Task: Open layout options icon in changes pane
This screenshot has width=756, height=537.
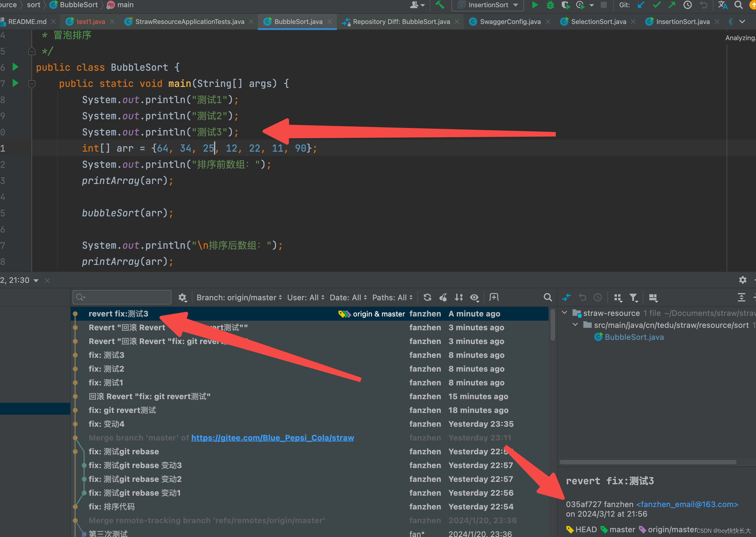Action: click(653, 298)
